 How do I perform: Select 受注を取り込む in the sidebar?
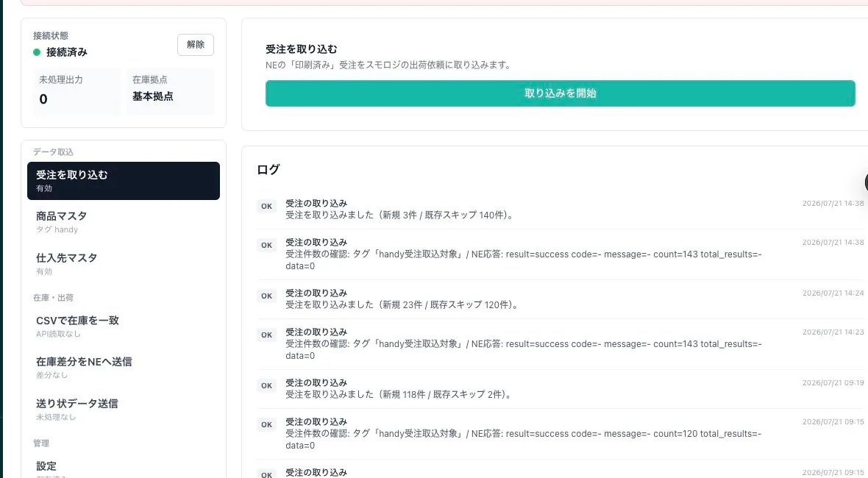[124, 181]
